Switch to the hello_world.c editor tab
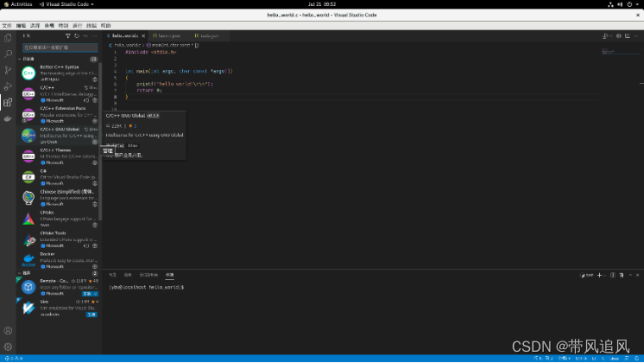This screenshot has width=644, height=363. [x=125, y=35]
